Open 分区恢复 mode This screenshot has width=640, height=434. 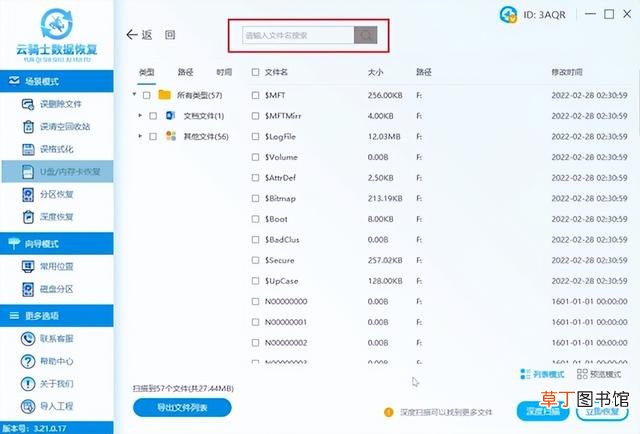click(x=47, y=194)
